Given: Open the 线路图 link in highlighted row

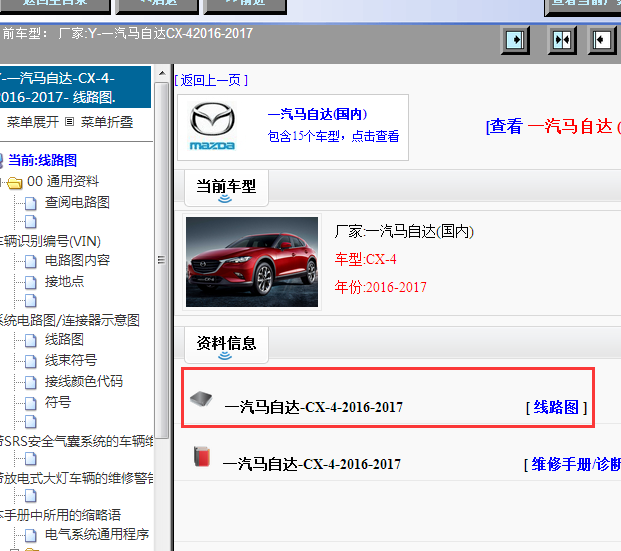Looking at the screenshot, I should (x=556, y=407).
